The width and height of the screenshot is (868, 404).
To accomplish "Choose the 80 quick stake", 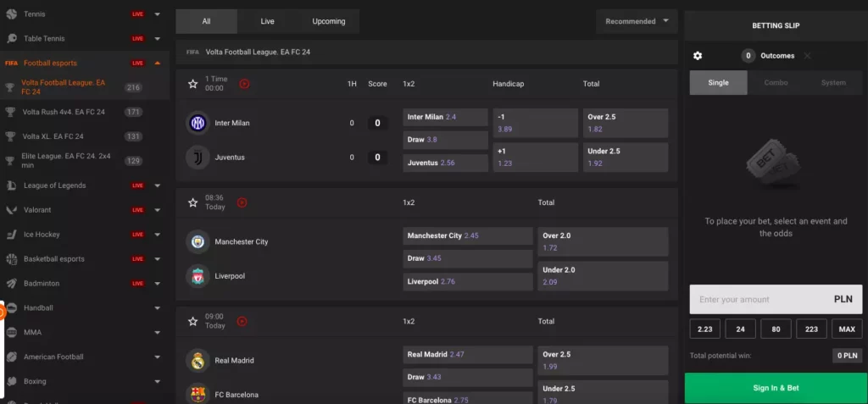I will point(776,329).
